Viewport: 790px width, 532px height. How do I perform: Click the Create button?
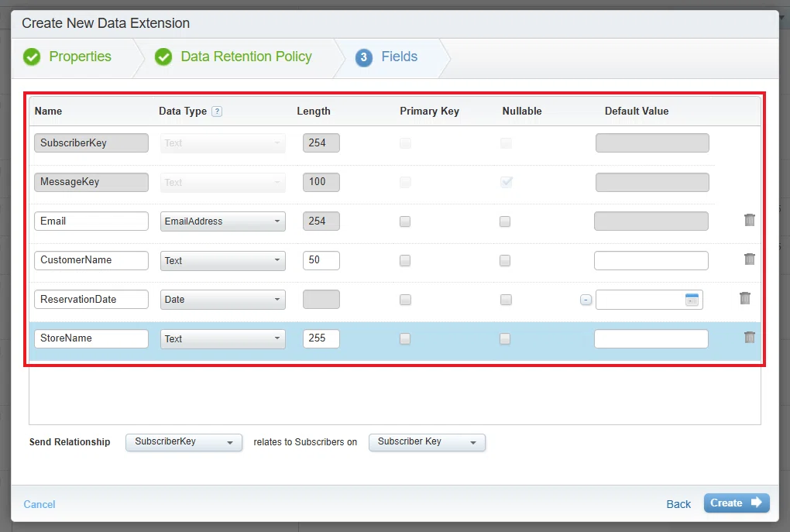pyautogui.click(x=736, y=503)
